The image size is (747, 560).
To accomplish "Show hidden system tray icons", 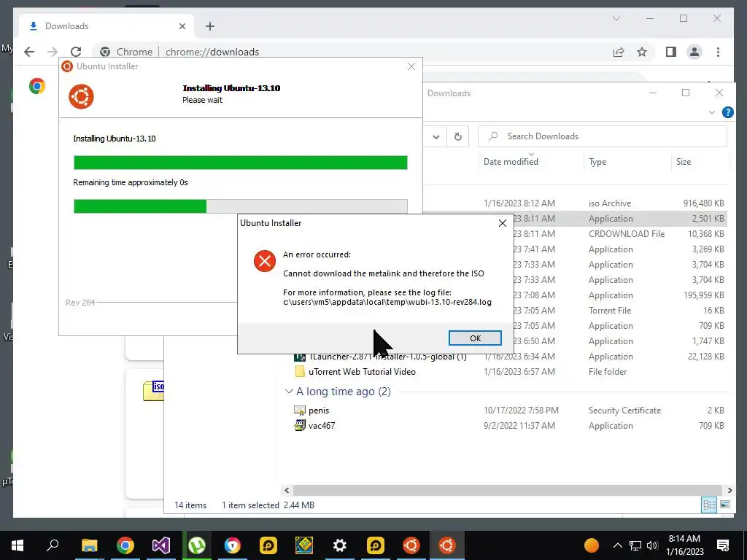I will click(x=617, y=545).
